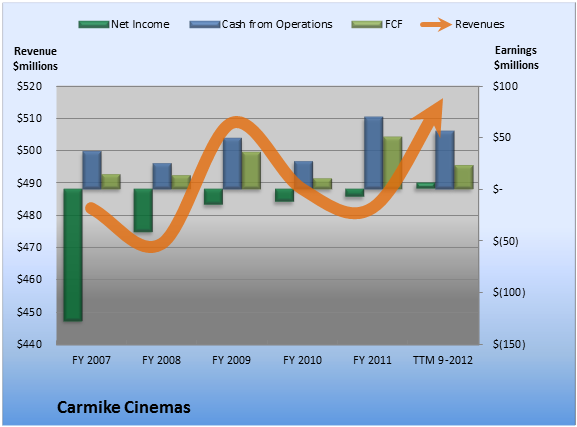Click the $460 revenue axis value
Image resolution: width=577 pixels, height=427 pixels.
[x=29, y=279]
